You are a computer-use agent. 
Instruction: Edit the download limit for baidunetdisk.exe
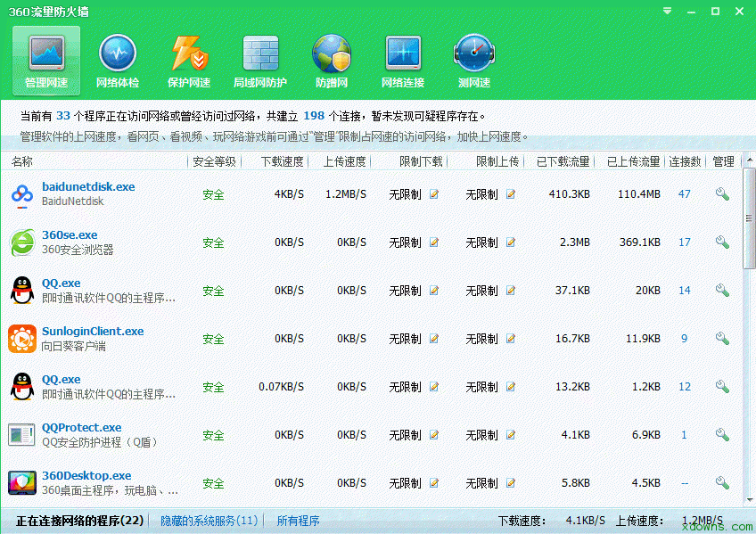point(434,194)
